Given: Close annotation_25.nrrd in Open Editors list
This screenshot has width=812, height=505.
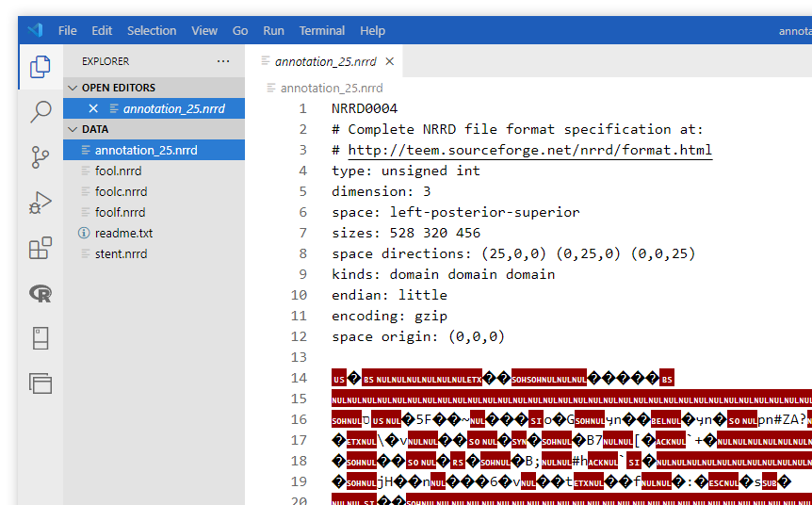Looking at the screenshot, I should tap(93, 108).
